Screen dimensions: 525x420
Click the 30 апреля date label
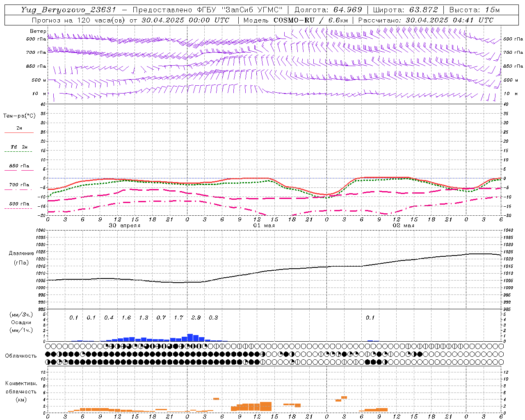[x=125, y=226]
